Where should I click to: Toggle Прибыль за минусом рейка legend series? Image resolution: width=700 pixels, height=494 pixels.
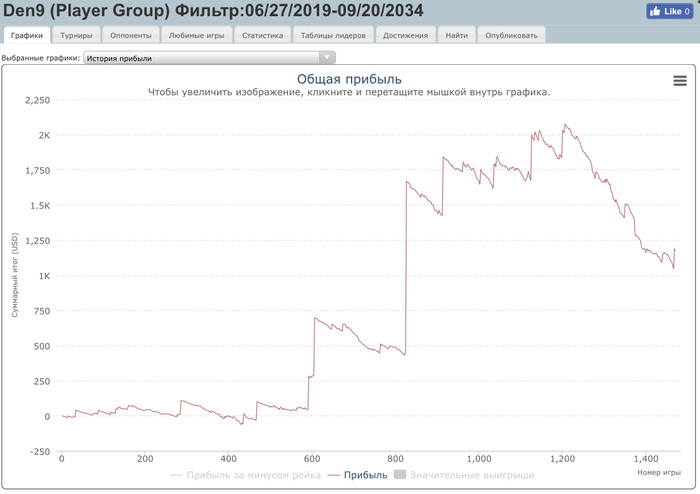pyautogui.click(x=246, y=475)
